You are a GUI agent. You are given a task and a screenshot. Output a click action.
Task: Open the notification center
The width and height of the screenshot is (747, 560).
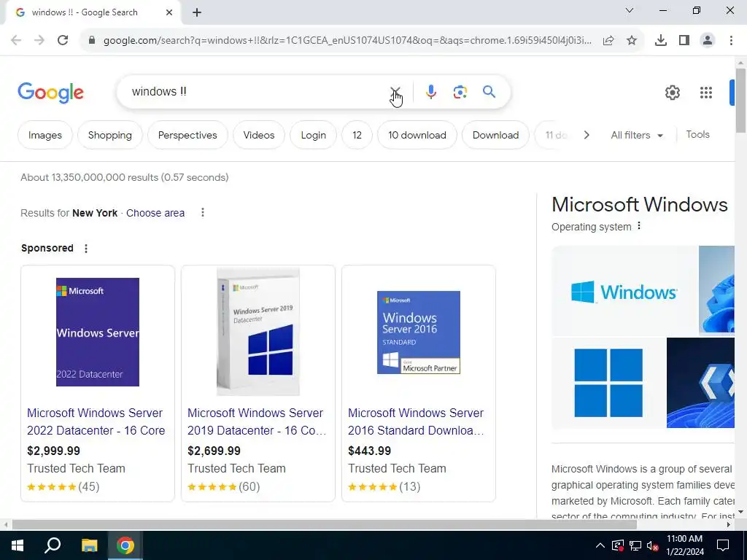click(x=723, y=545)
